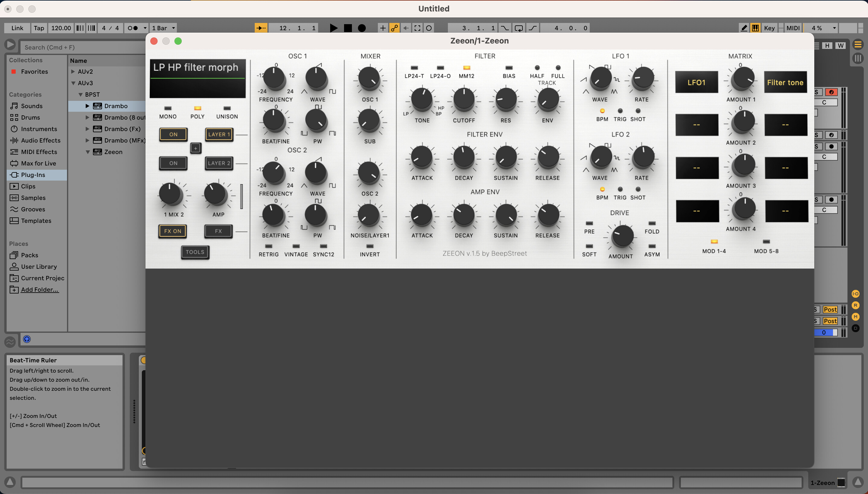Open the Grooves category
The width and height of the screenshot is (868, 494).
[x=33, y=209]
